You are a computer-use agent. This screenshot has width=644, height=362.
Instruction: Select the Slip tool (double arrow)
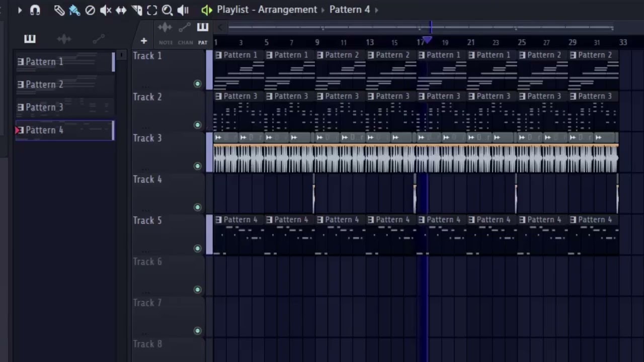click(121, 10)
